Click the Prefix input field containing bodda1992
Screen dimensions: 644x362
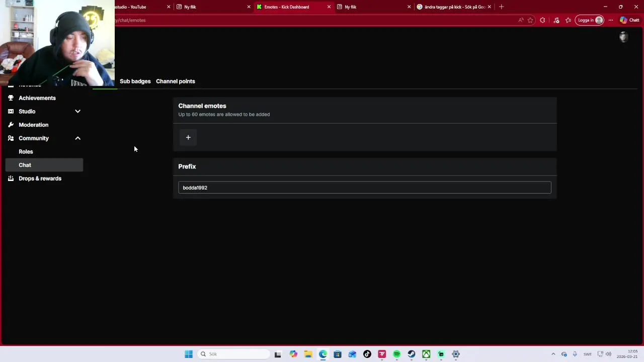(364, 188)
